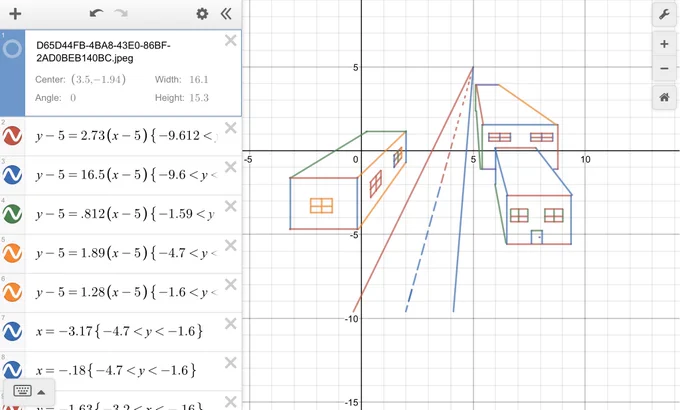Reset graph to default home view
This screenshot has width=680, height=410.
click(x=664, y=97)
